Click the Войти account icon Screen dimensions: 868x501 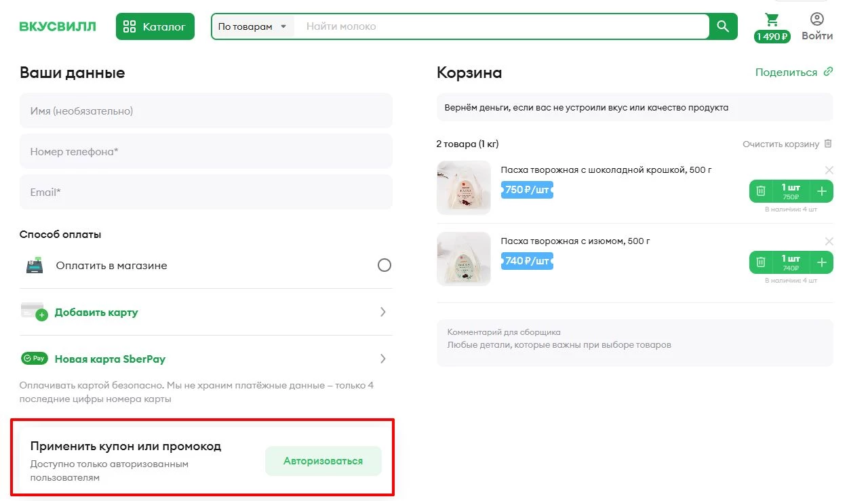816,19
